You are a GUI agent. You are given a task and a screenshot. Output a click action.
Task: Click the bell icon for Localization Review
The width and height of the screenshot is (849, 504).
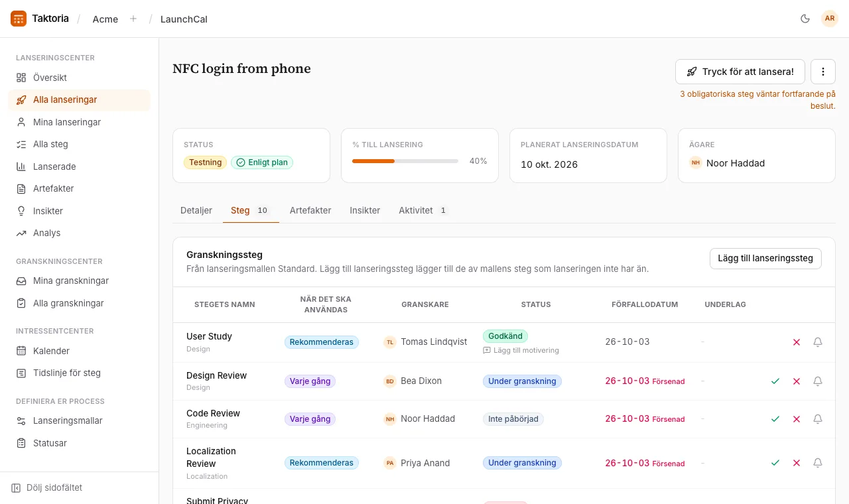(818, 463)
